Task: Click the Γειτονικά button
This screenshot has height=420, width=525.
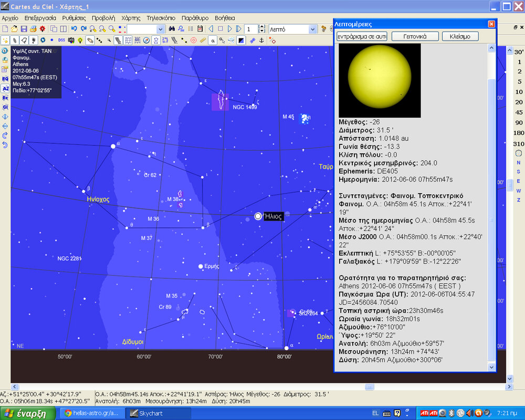Action: (x=414, y=36)
